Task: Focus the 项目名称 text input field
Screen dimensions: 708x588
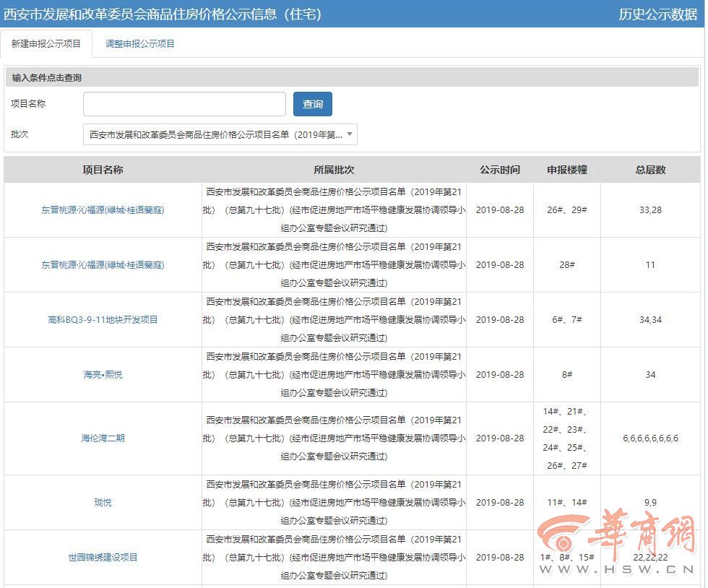Action: (184, 104)
